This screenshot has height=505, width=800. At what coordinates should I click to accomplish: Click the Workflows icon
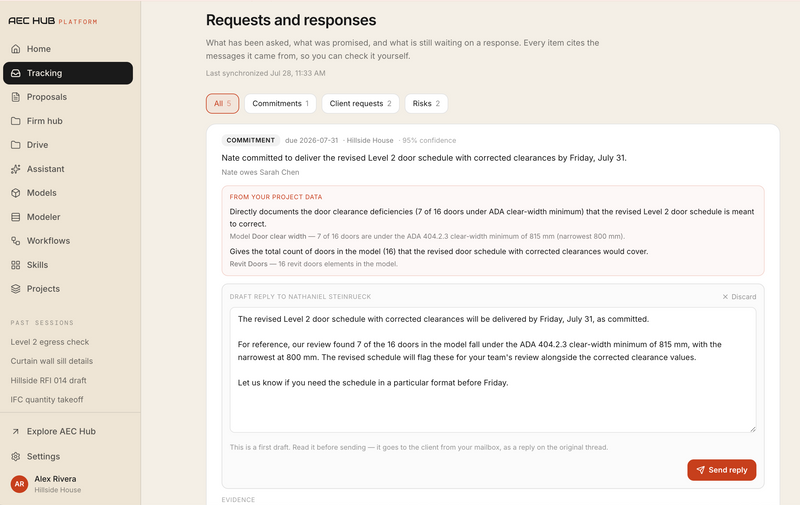(x=16, y=241)
